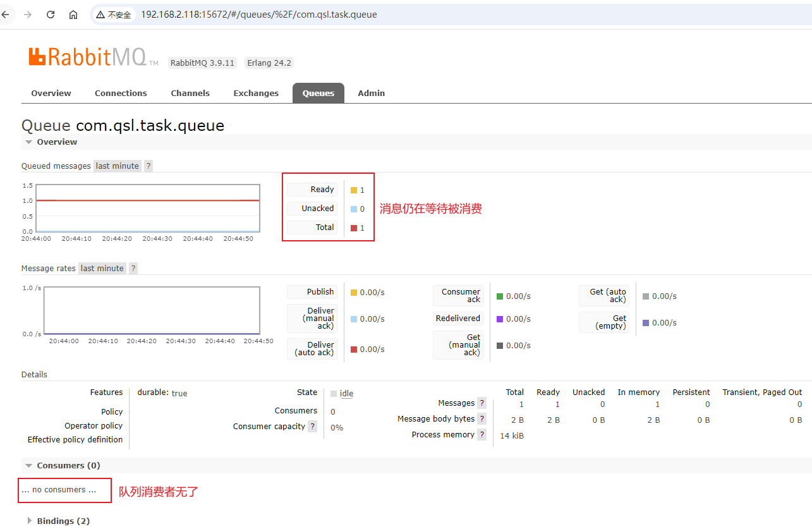Click the Unacked legend label
This screenshot has width=812, height=529.
click(312, 209)
